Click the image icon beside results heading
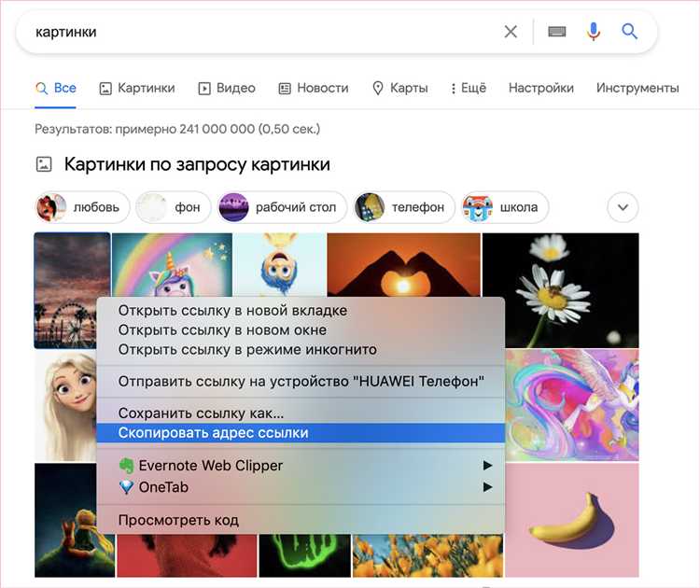This screenshot has height=588, width=700. (44, 164)
